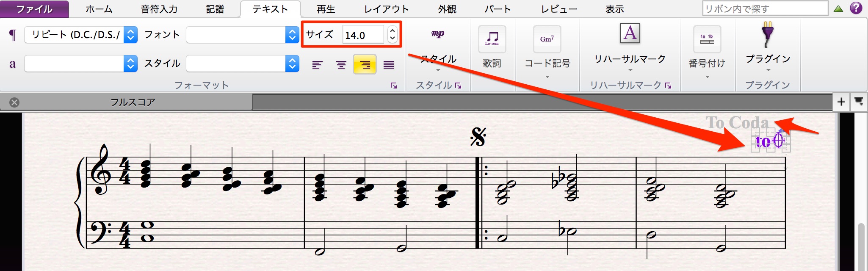Viewport: 868px width, 271px height.
Task: Open the パート ribbon tab
Action: point(498,9)
